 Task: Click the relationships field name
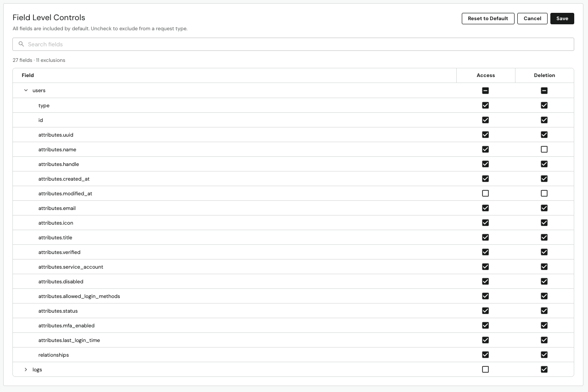[54, 355]
